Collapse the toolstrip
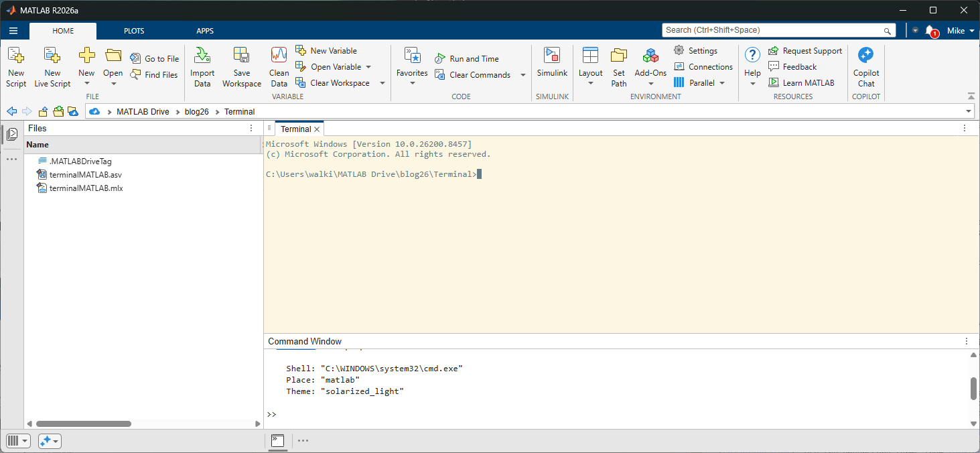Viewport: 980px width, 453px height. [971, 96]
